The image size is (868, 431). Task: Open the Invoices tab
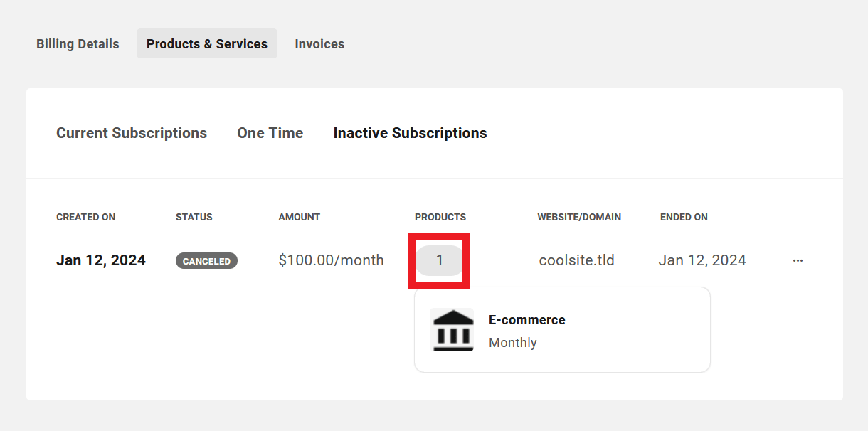(319, 43)
